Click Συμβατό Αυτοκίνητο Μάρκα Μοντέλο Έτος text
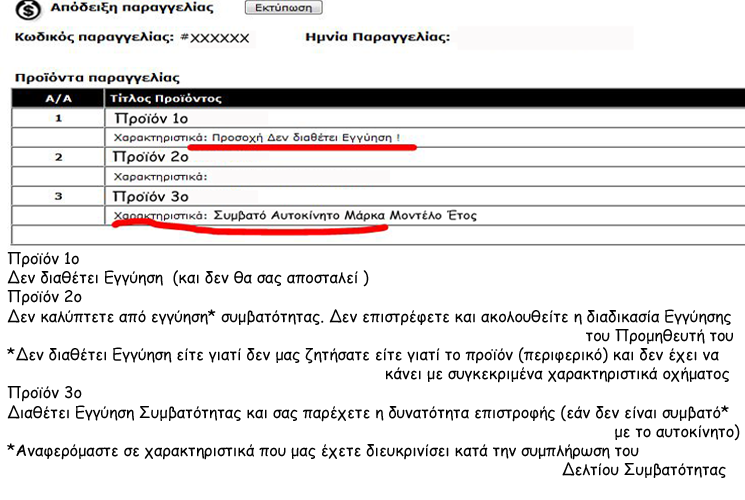 pos(345,215)
